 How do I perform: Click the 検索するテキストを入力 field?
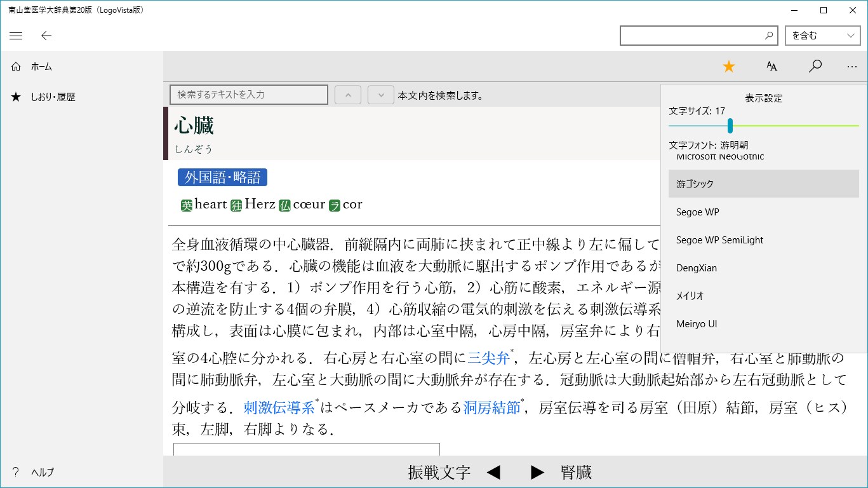point(249,95)
